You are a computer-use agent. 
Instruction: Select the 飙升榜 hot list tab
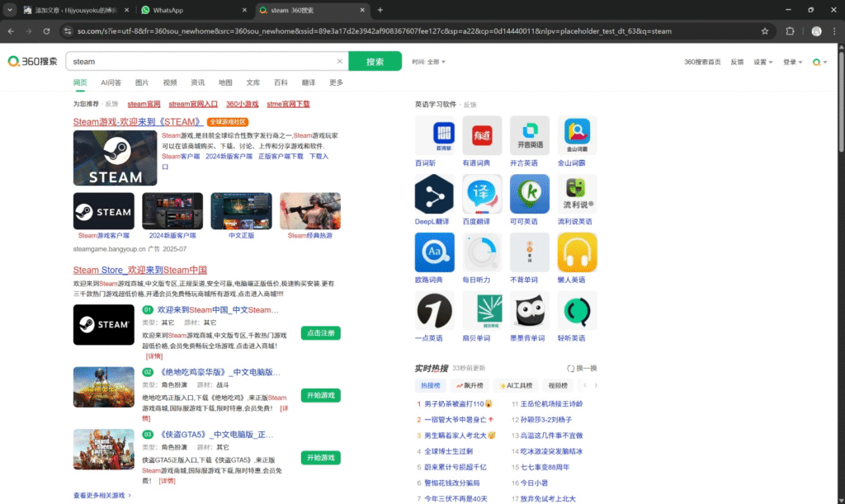click(470, 385)
